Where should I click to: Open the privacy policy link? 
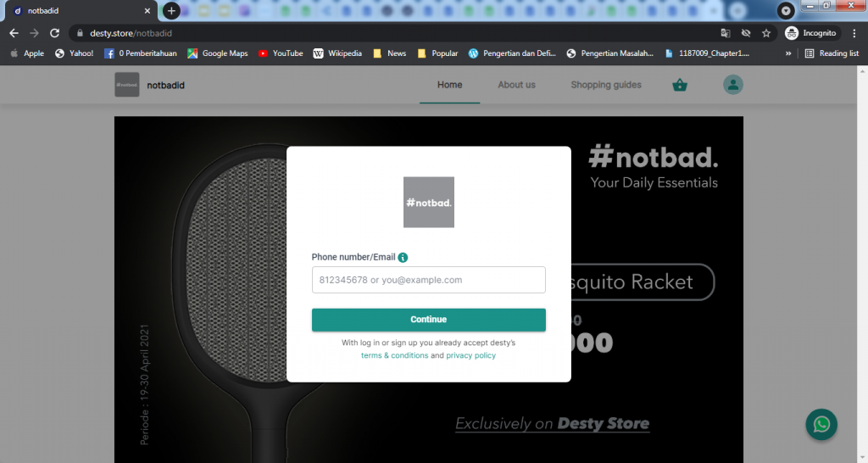471,355
